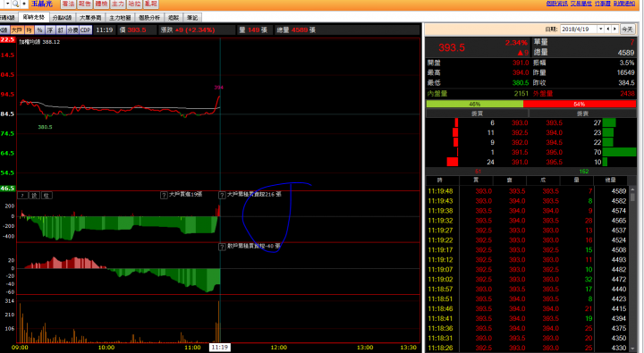Screen dimensions: 644x353
Task: Click the ? icon beside 大戶買進19張
Action: pyautogui.click(x=164, y=195)
